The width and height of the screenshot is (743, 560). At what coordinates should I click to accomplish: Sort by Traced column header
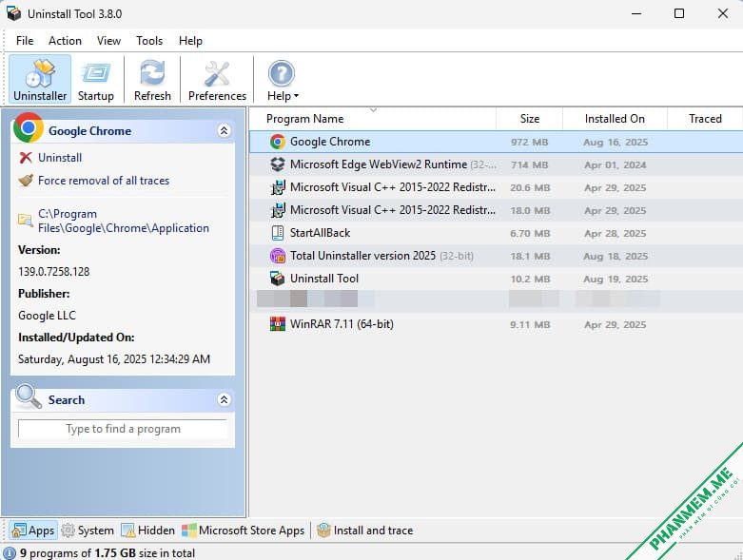(705, 119)
